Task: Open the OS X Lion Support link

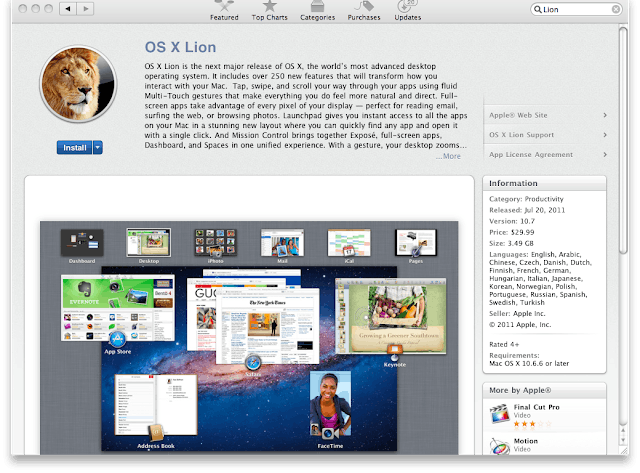Action: coord(521,135)
